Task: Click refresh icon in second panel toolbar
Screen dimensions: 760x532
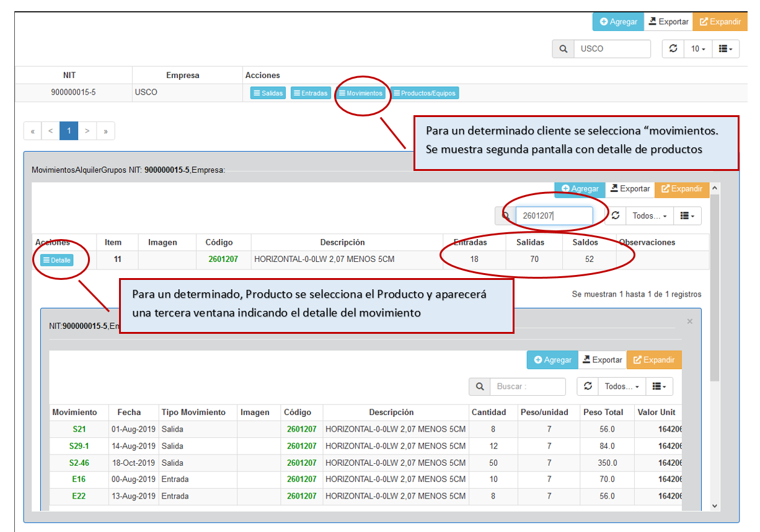Action: [x=616, y=216]
